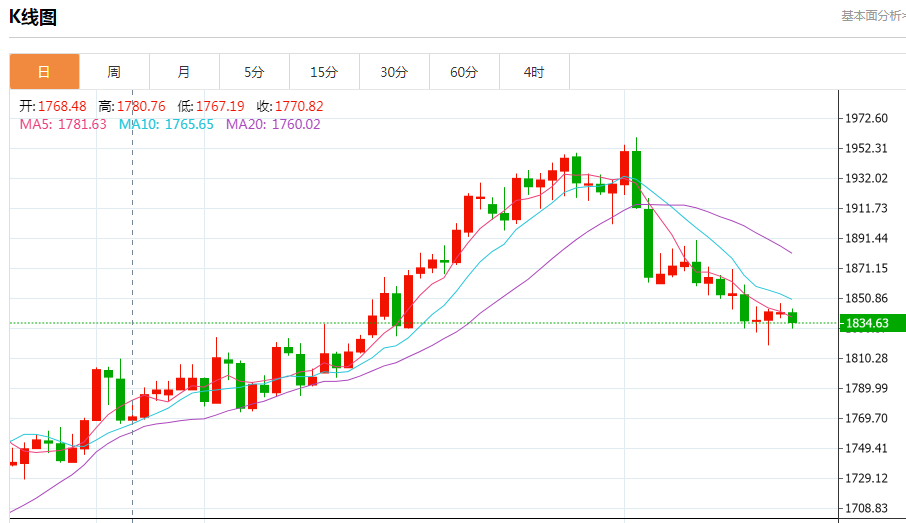Open the 基本面分析 link
This screenshot has width=906, height=523.
[x=872, y=15]
